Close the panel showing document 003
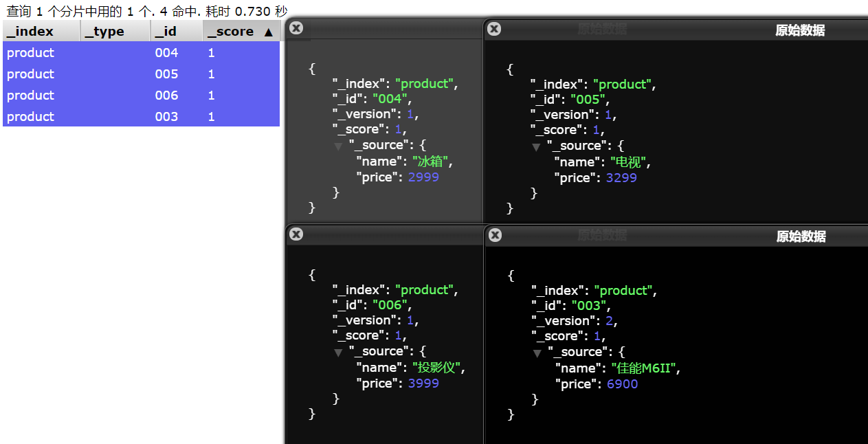 click(x=495, y=235)
